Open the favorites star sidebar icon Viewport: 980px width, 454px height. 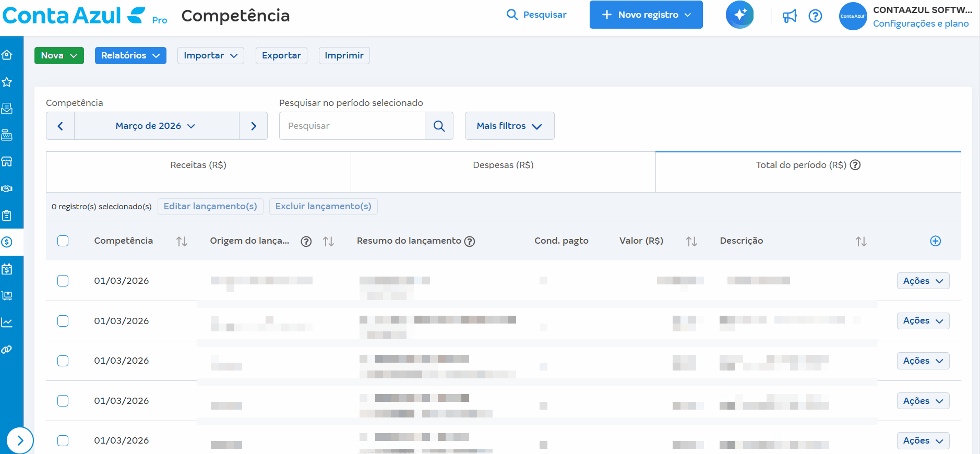(7, 82)
